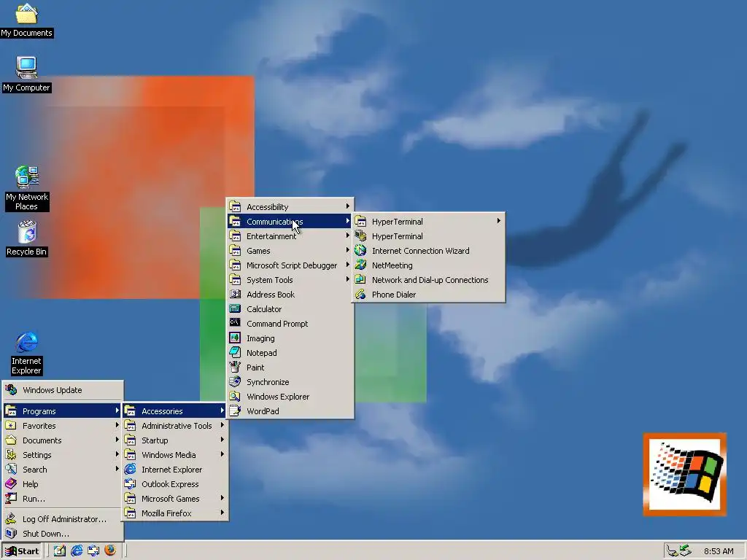This screenshot has width=747, height=560.
Task: Click the NetMeeting icon
Action: (360, 265)
